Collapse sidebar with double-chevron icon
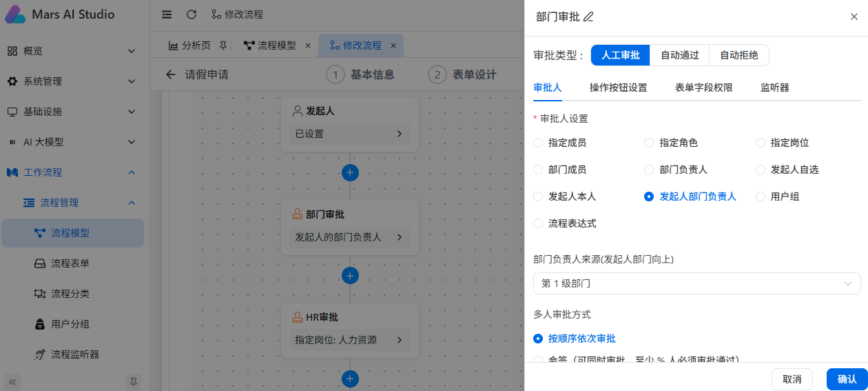Viewport: 868px width, 391px height. point(12,381)
